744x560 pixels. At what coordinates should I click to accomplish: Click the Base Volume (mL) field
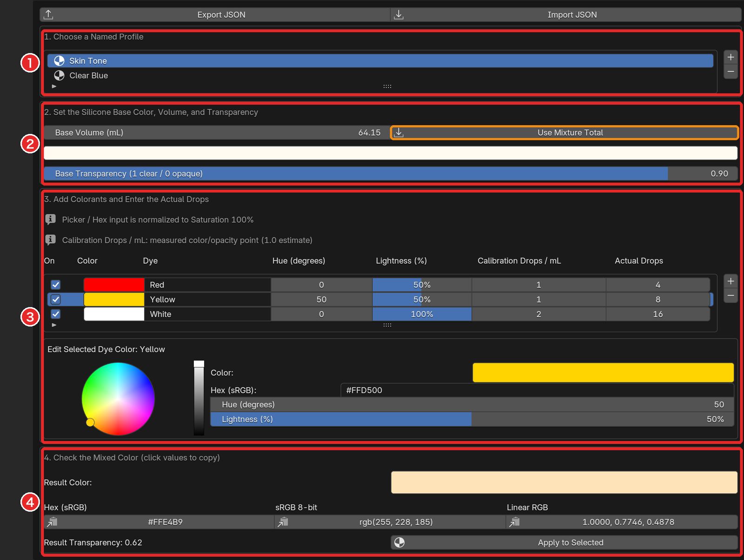coord(217,133)
